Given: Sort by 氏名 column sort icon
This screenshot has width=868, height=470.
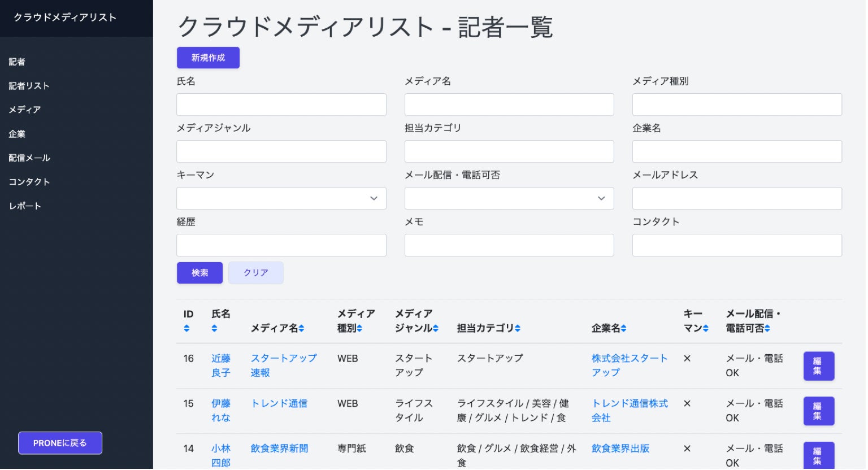Looking at the screenshot, I should coord(214,329).
